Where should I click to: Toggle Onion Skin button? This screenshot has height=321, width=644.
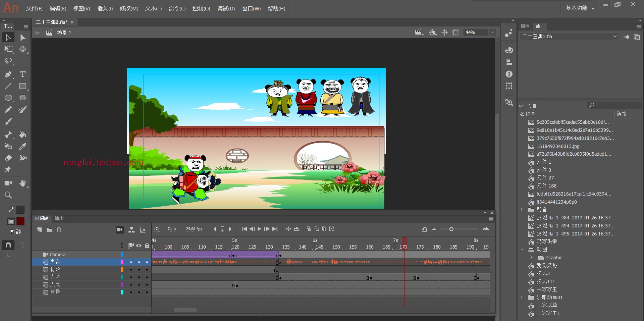(x=309, y=229)
